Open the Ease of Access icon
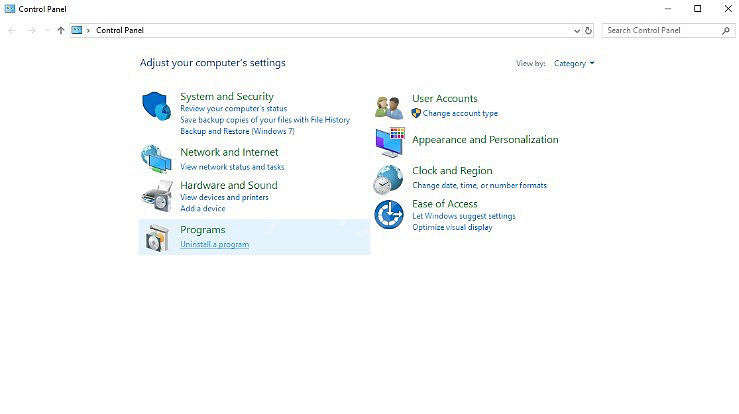 click(388, 215)
